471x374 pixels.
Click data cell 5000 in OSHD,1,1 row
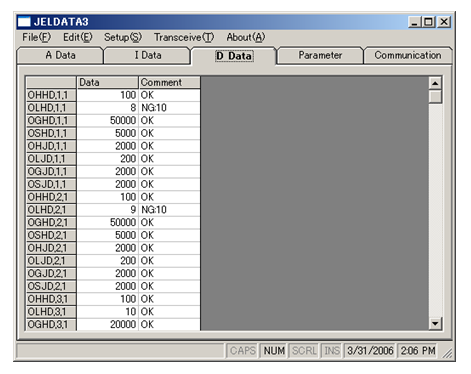pyautogui.click(x=108, y=133)
